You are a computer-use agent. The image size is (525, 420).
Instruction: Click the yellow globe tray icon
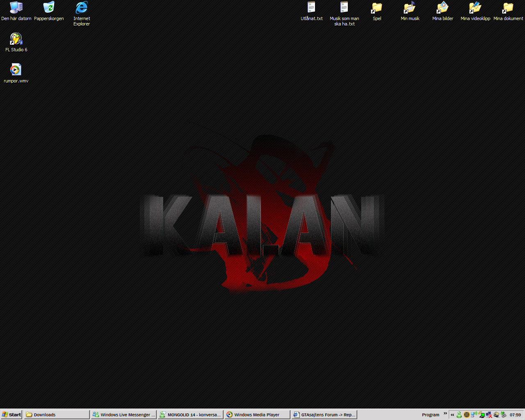tap(467, 415)
